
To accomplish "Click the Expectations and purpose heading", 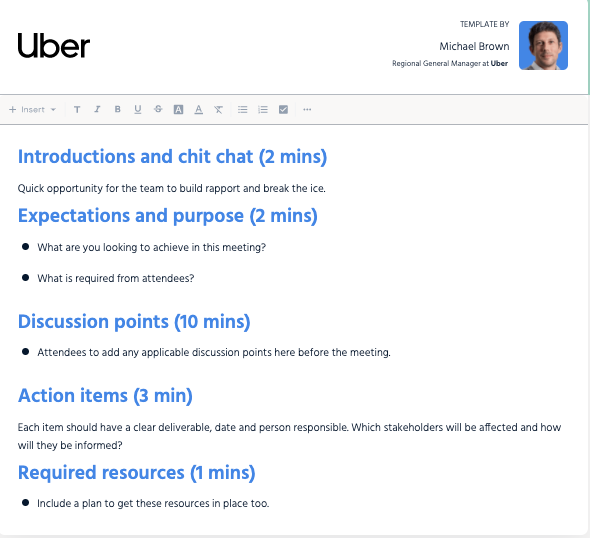I will click(168, 216).
